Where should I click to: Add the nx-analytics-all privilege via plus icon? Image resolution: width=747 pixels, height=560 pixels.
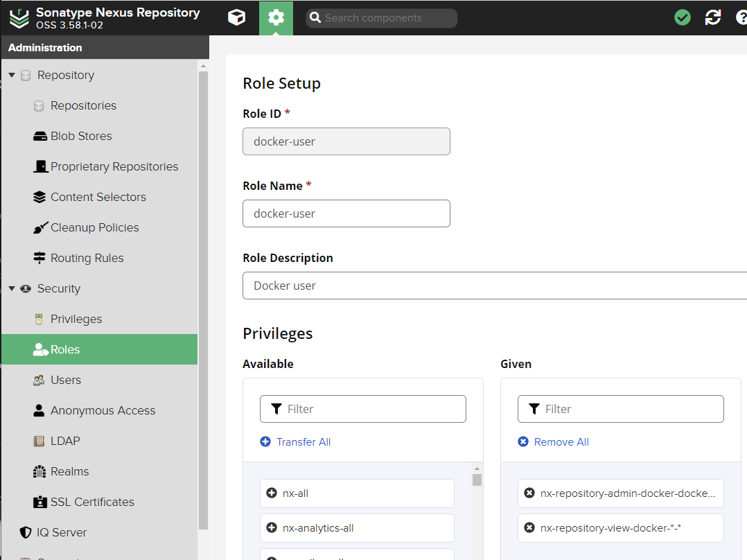(x=272, y=528)
